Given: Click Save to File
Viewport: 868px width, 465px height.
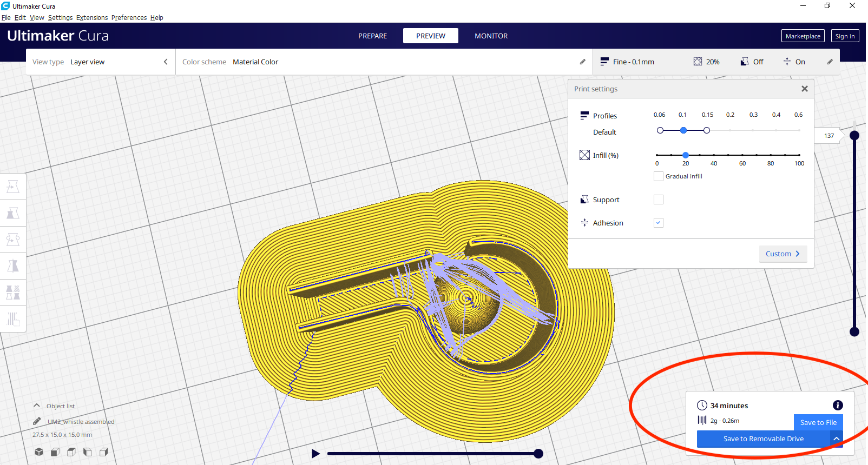Looking at the screenshot, I should (818, 422).
